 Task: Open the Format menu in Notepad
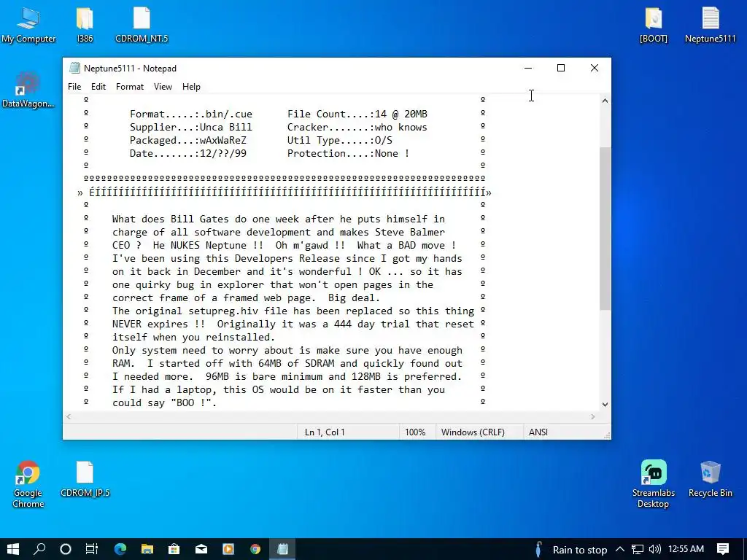pyautogui.click(x=130, y=87)
